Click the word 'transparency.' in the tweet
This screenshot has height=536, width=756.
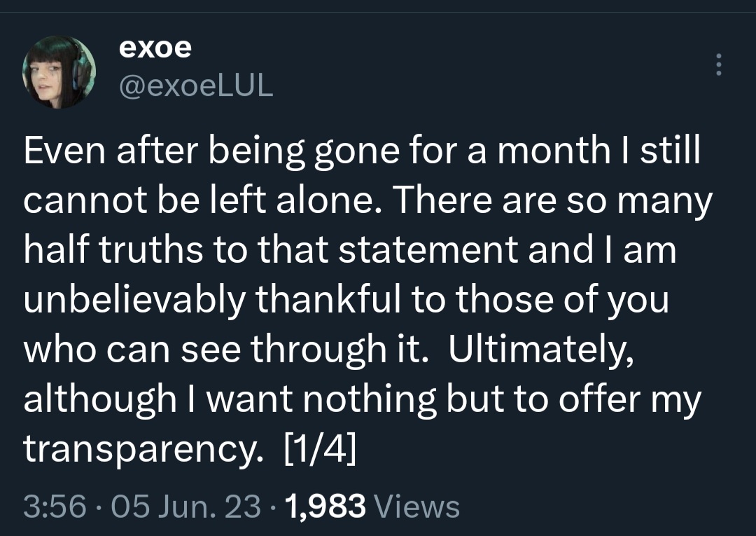pos(143,450)
